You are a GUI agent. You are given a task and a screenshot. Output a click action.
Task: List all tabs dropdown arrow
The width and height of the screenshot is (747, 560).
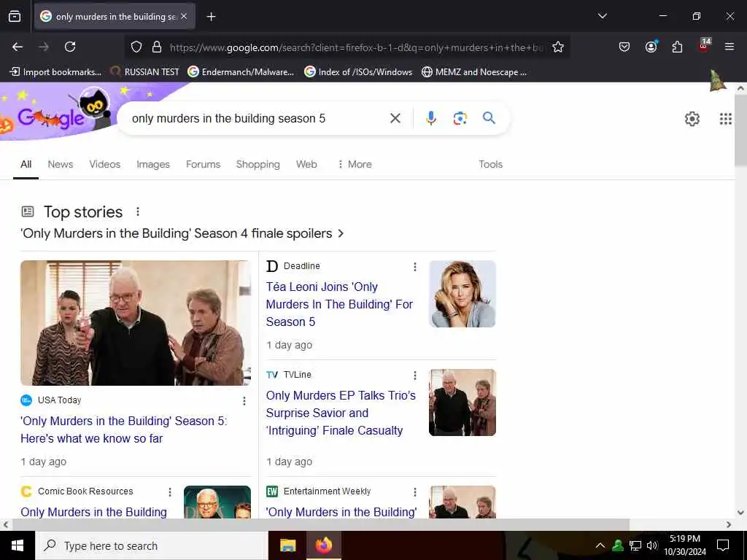coord(602,16)
